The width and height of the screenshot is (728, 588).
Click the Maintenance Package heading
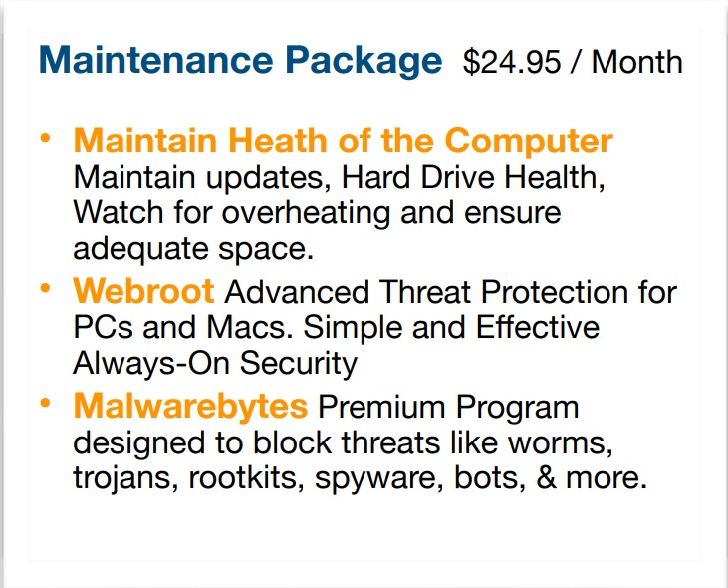click(240, 62)
